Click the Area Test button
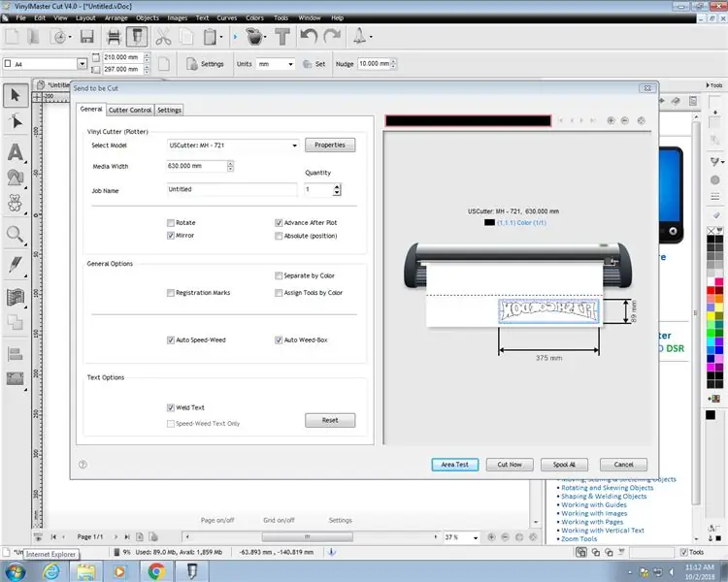Screen dimensions: 728x582 point(455,465)
